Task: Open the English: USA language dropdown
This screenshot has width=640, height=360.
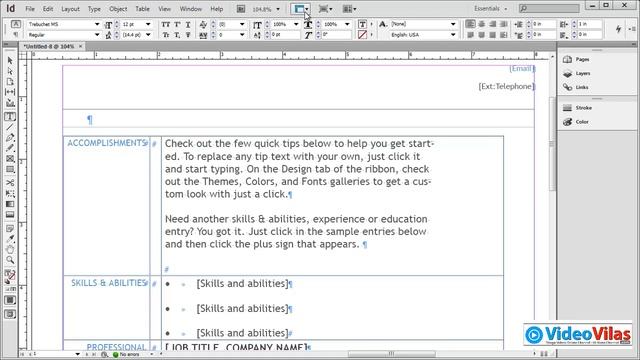Action: pyautogui.click(x=453, y=35)
